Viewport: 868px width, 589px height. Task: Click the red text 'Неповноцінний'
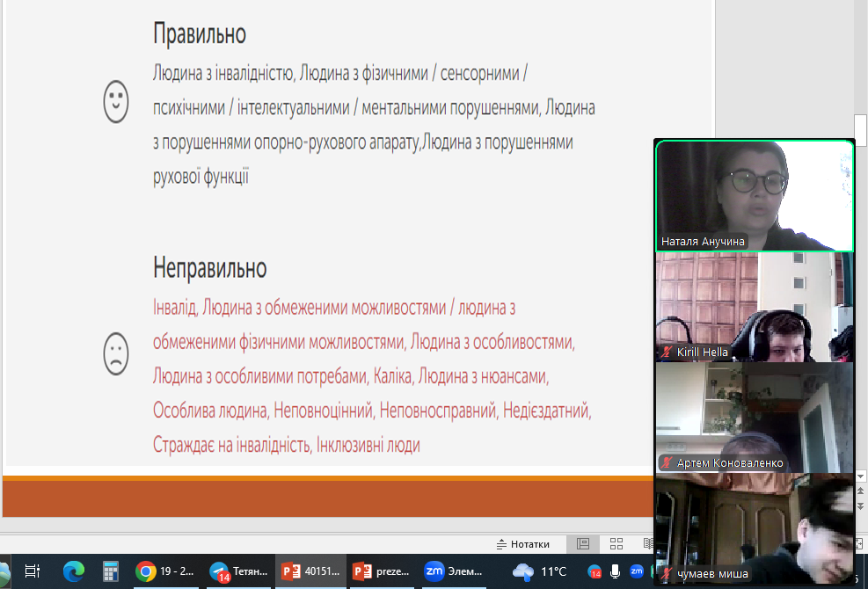click(324, 411)
